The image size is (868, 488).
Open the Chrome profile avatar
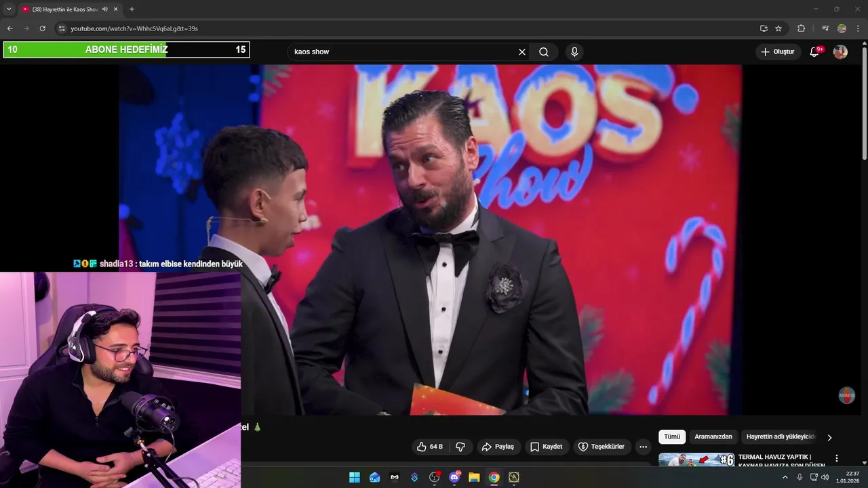click(842, 28)
